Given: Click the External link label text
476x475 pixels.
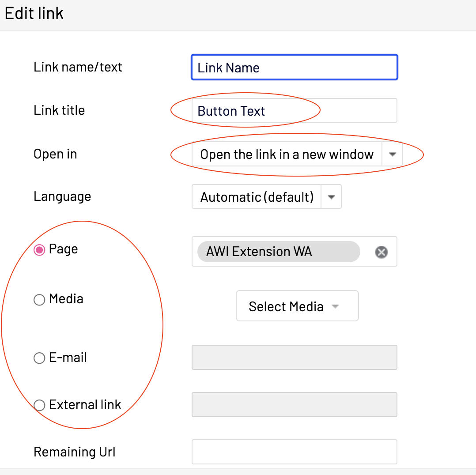Looking at the screenshot, I should (x=85, y=405).
